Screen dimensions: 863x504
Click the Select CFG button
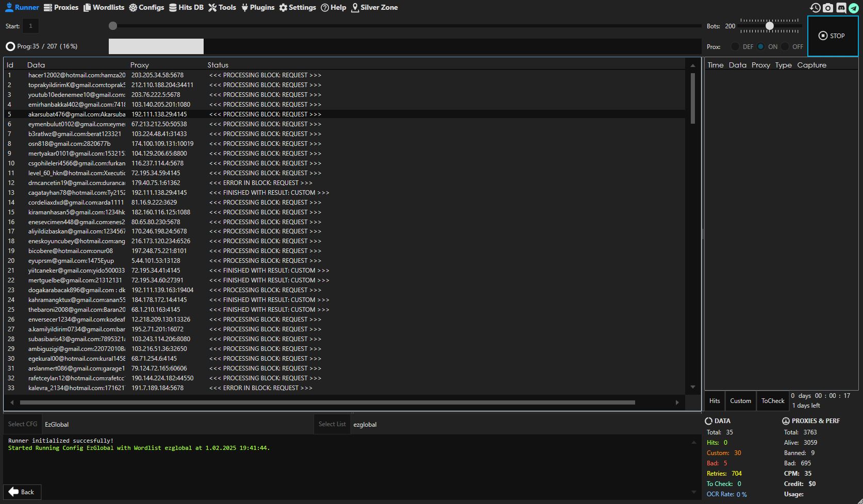(23, 424)
